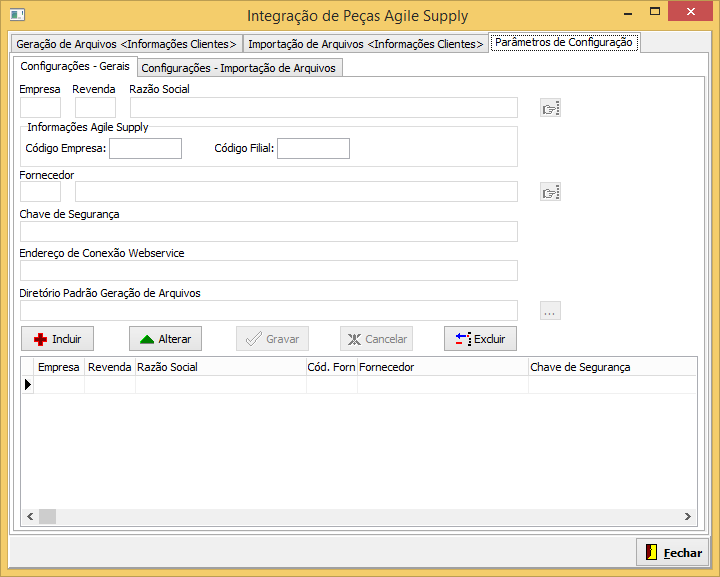Click the lookup hand icon beside Fornecedor

pyautogui.click(x=550, y=192)
